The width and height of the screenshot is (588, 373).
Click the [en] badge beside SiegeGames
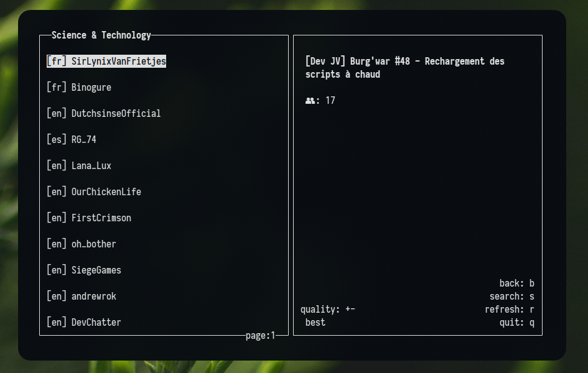55,270
